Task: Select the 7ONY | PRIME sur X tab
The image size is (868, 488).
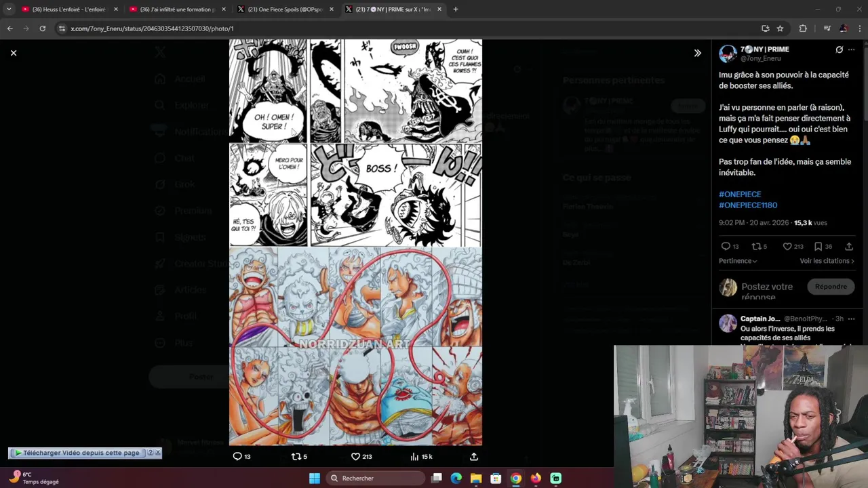Action: click(x=393, y=9)
